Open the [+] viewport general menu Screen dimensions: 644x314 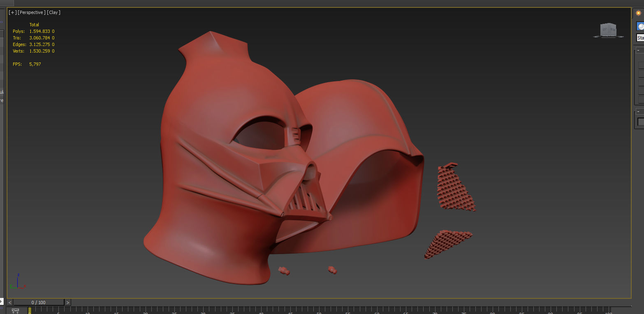[x=12, y=12]
